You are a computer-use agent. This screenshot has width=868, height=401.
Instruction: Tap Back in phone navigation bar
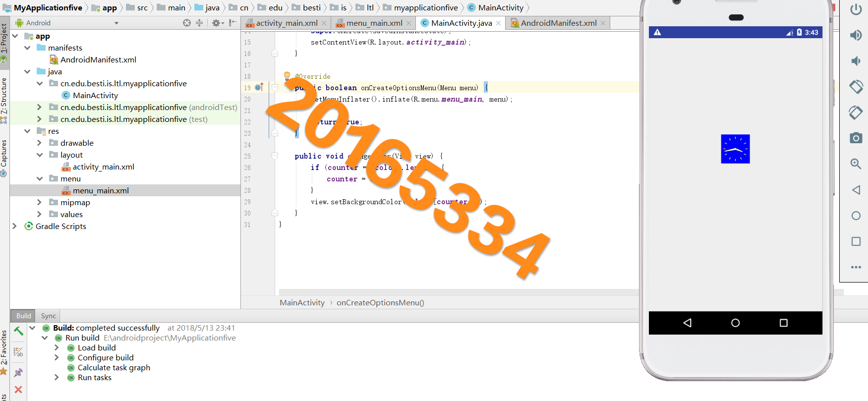[687, 323]
